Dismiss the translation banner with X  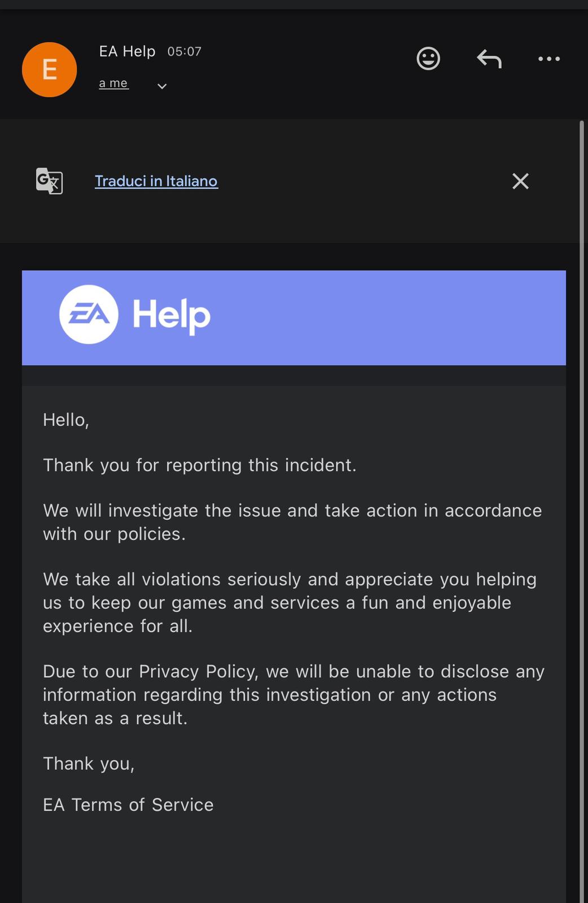click(x=520, y=181)
